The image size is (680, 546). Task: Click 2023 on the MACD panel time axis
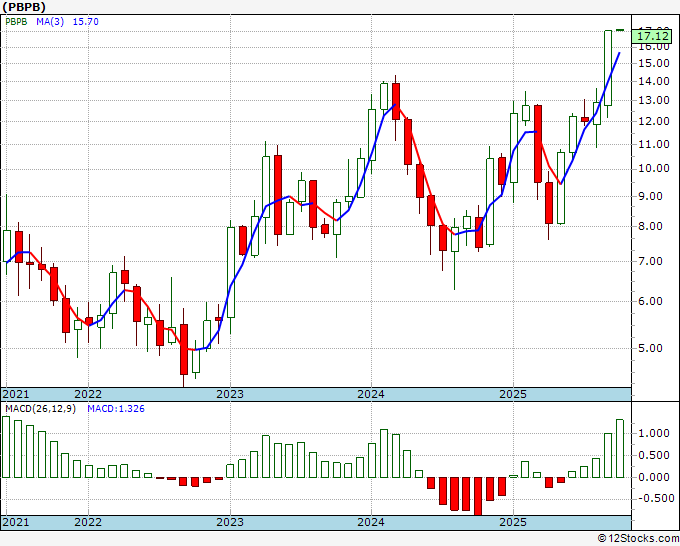(x=230, y=522)
